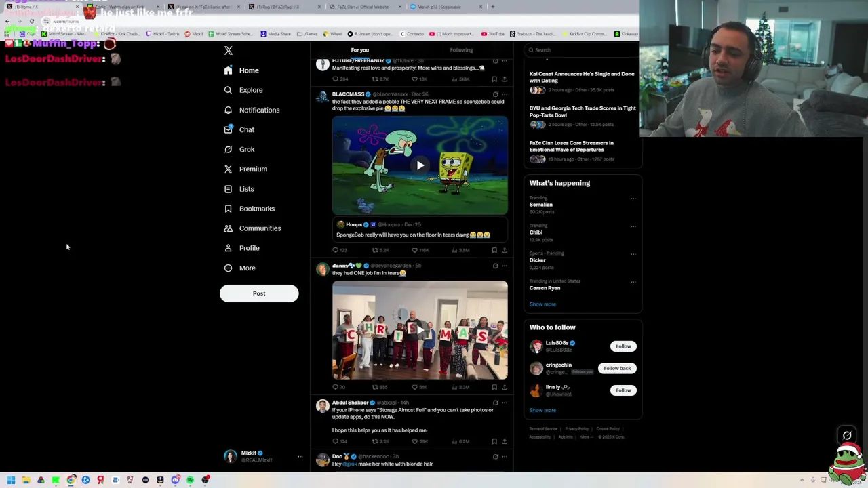Viewport: 868px width, 488px height.
Task: Like the FUTURE/FREEBANDZ post
Action: 420,79
